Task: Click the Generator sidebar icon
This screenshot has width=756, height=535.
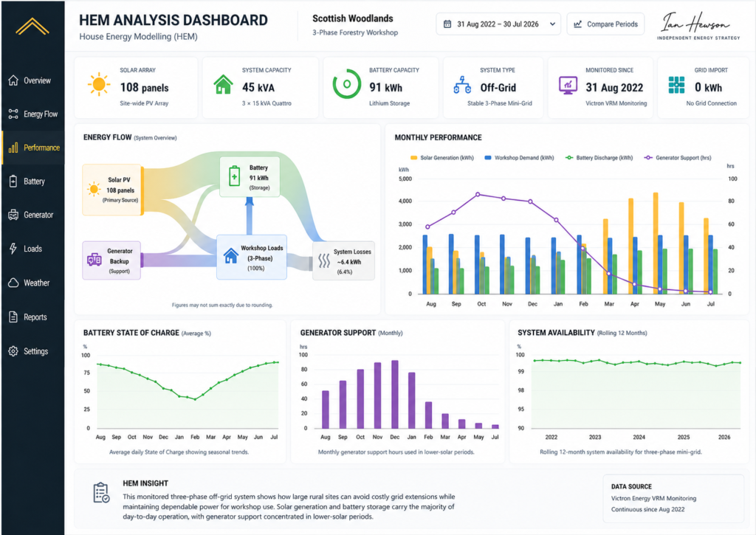Action: click(13, 215)
